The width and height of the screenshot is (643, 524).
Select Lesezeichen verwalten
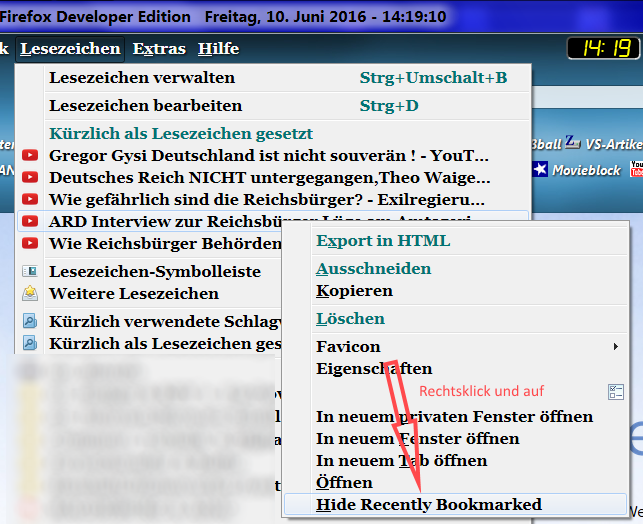[x=274, y=78]
